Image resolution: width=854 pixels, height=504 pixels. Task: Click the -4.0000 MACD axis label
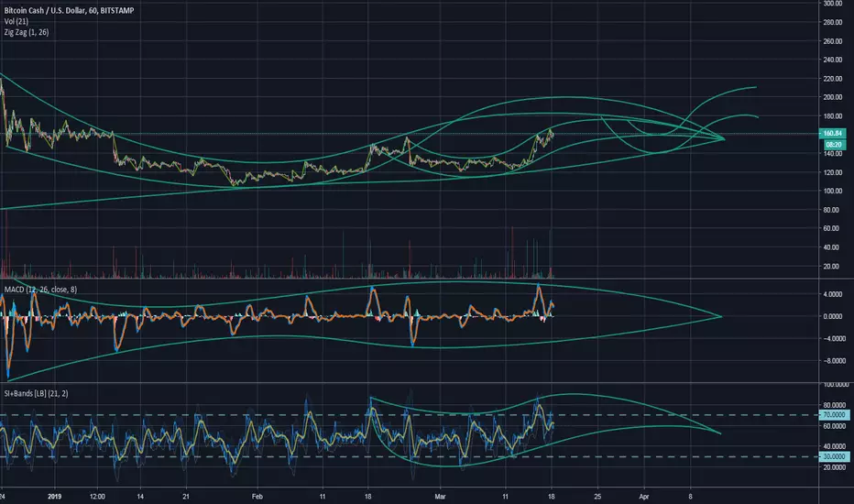(834, 338)
